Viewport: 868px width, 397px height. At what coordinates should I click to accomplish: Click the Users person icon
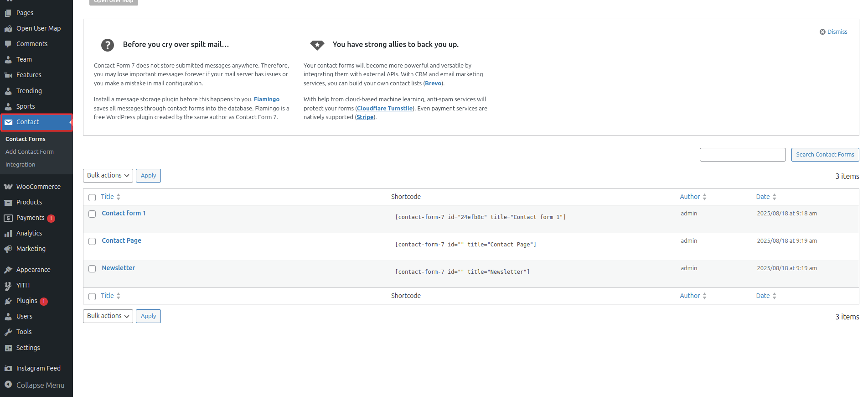[x=8, y=316]
